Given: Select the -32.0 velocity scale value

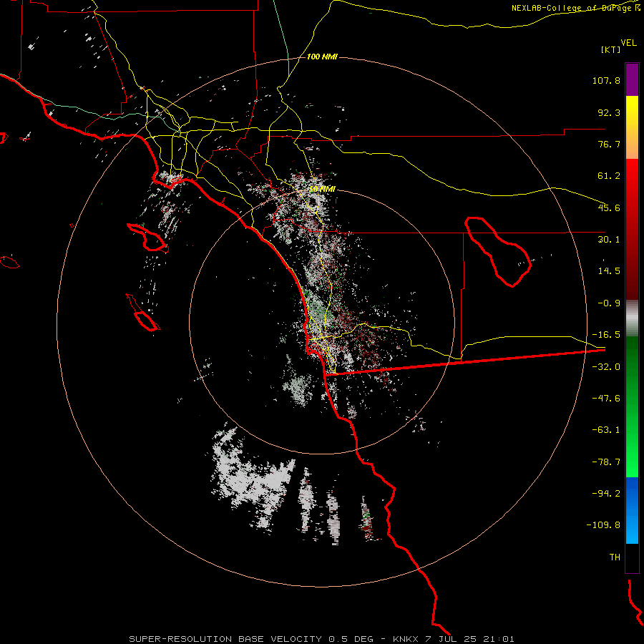Looking at the screenshot, I should [606, 367].
